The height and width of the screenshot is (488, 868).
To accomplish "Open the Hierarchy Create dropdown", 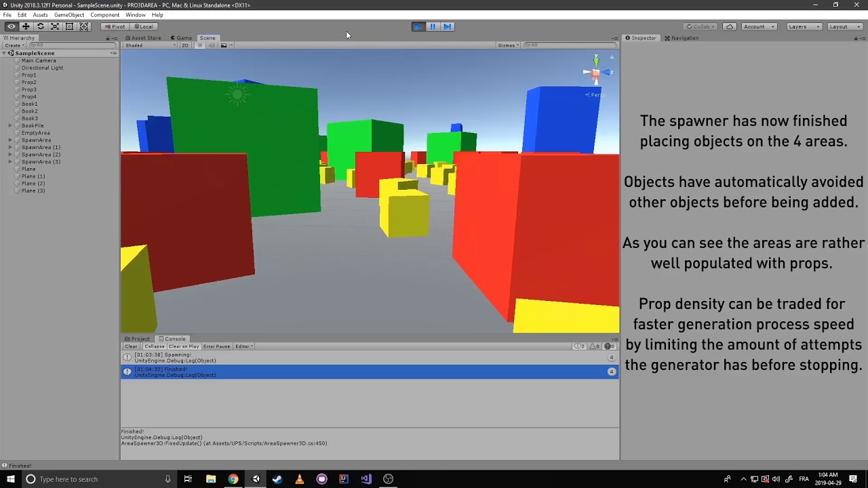I will pyautogui.click(x=14, y=45).
